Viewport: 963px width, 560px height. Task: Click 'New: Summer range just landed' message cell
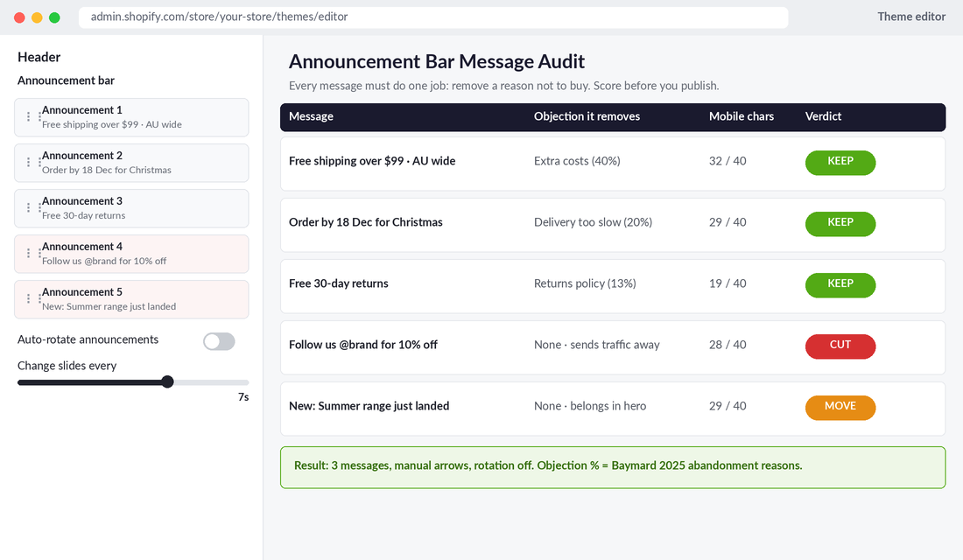coord(369,407)
